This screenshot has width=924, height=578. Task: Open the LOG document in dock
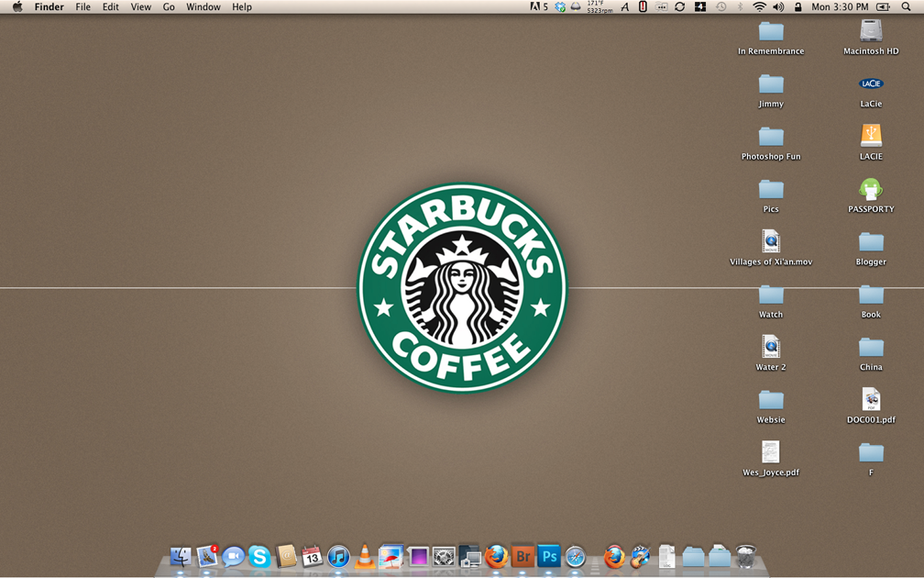(x=666, y=556)
